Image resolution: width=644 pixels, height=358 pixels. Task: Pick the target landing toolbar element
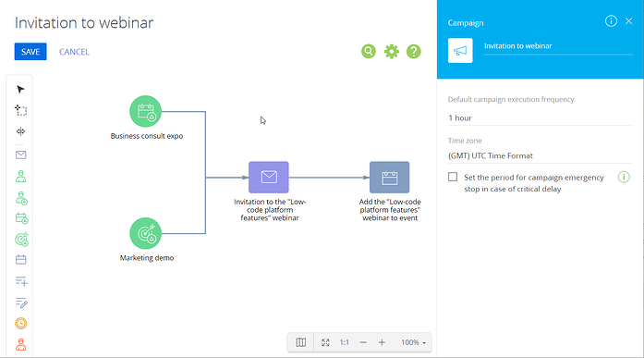click(21, 240)
